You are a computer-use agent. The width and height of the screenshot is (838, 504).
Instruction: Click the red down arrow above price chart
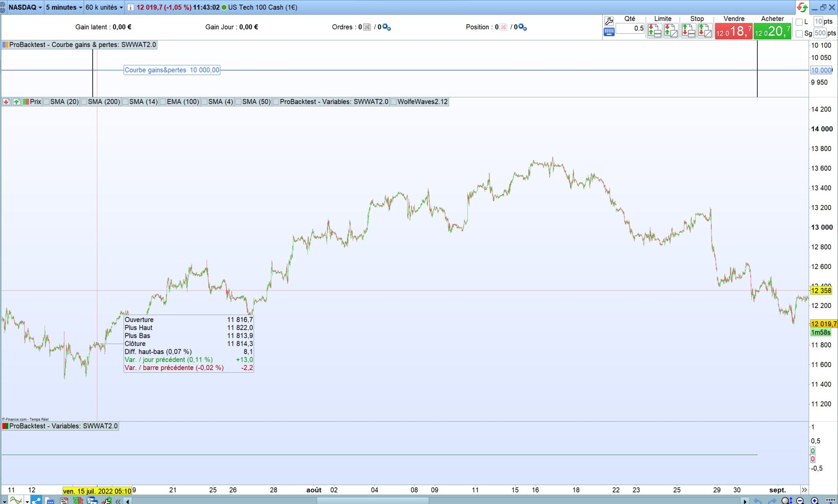pyautogui.click(x=6, y=101)
